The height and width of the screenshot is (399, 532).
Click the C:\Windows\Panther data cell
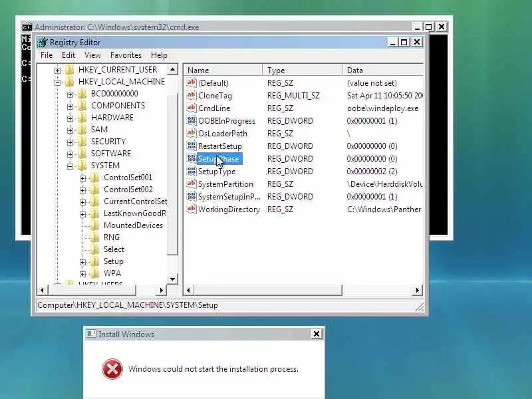[x=384, y=209]
